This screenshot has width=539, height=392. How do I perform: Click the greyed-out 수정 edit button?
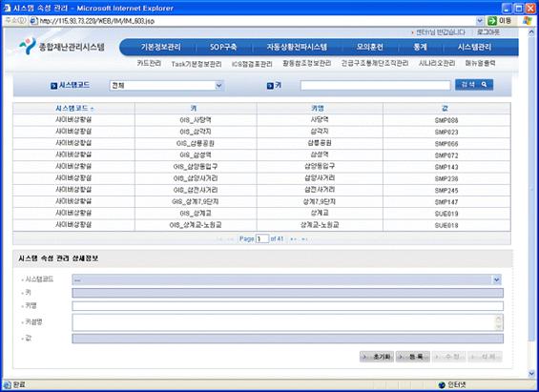[x=449, y=357]
